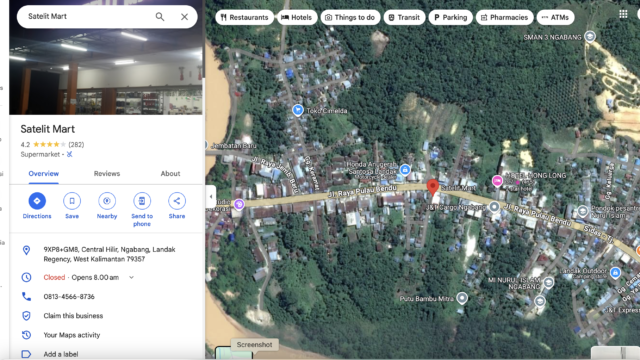
Task: Click the red Satelit Mart map pin
Action: click(x=433, y=187)
